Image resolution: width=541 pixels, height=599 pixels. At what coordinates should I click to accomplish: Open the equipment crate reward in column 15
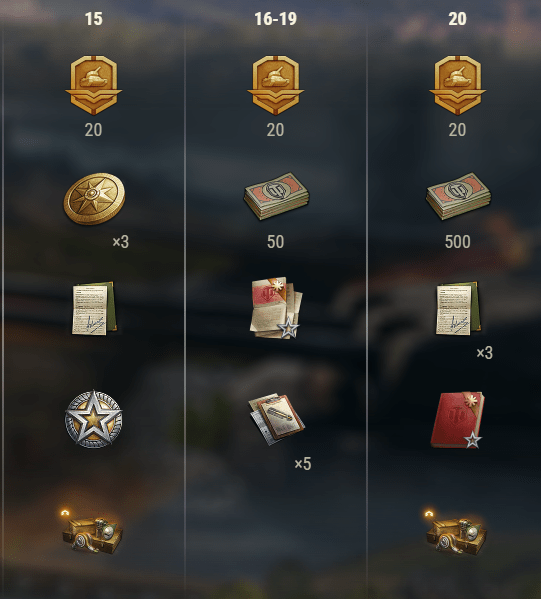[x=92, y=532]
